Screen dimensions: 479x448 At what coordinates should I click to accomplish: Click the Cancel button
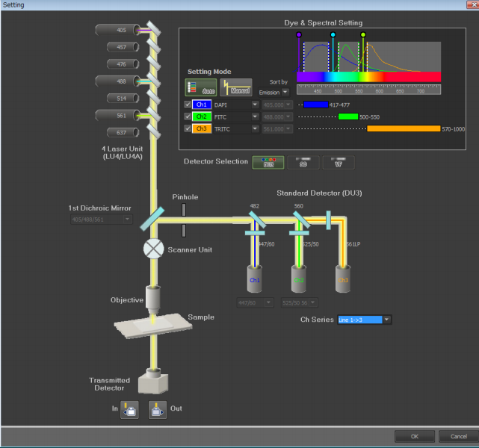(x=458, y=436)
